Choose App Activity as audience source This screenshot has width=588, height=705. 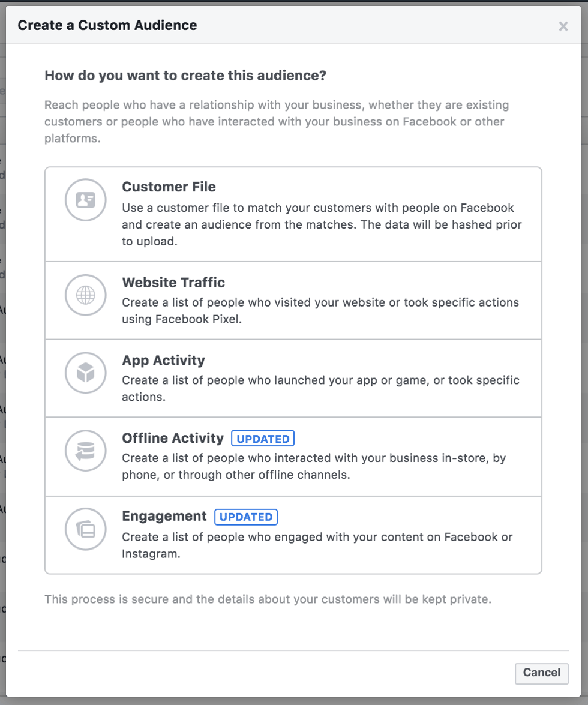294,378
